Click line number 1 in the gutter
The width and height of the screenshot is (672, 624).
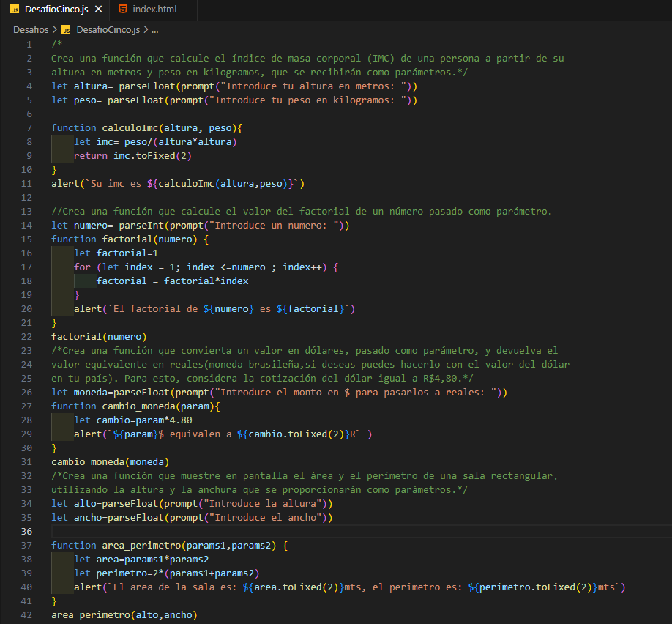coord(29,44)
